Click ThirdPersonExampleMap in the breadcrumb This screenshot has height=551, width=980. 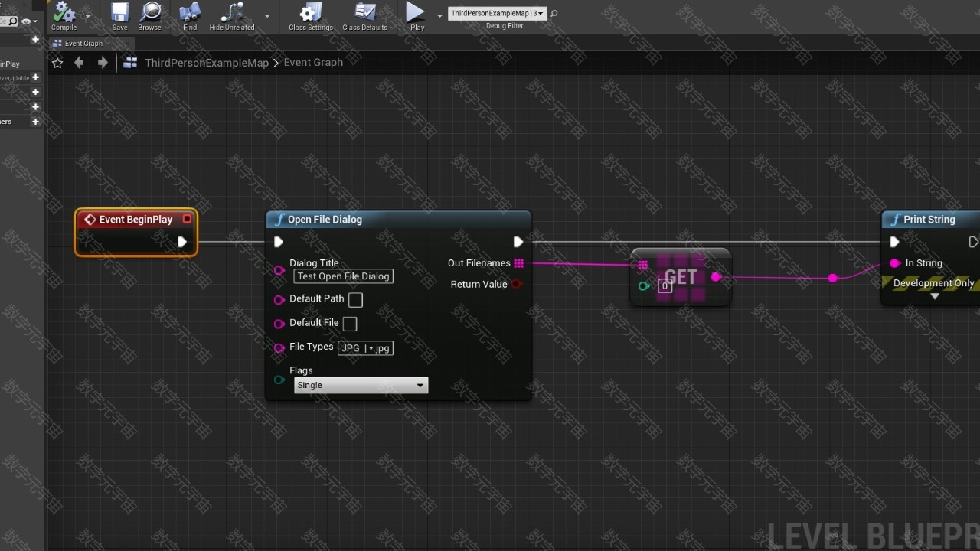coord(207,63)
